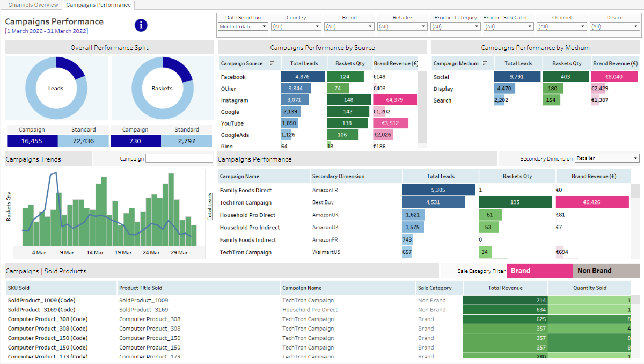Select Social in Campaign Medium list

[441, 77]
